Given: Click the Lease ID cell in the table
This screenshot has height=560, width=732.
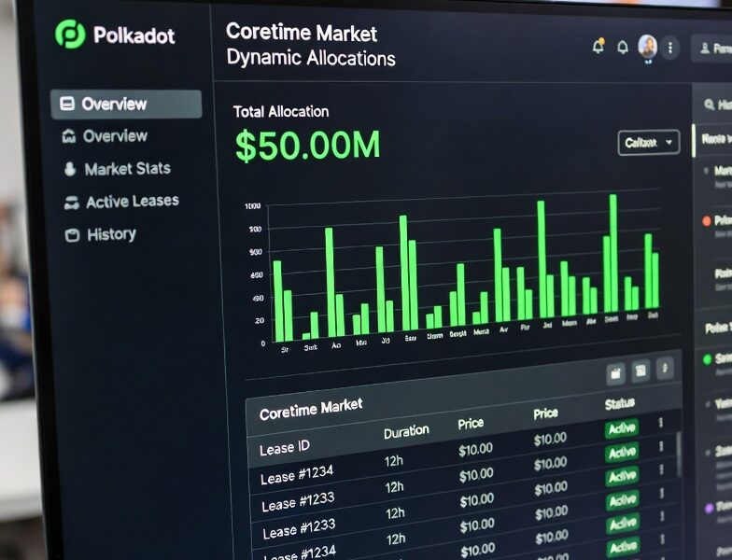Looking at the screenshot, I should click(x=284, y=448).
